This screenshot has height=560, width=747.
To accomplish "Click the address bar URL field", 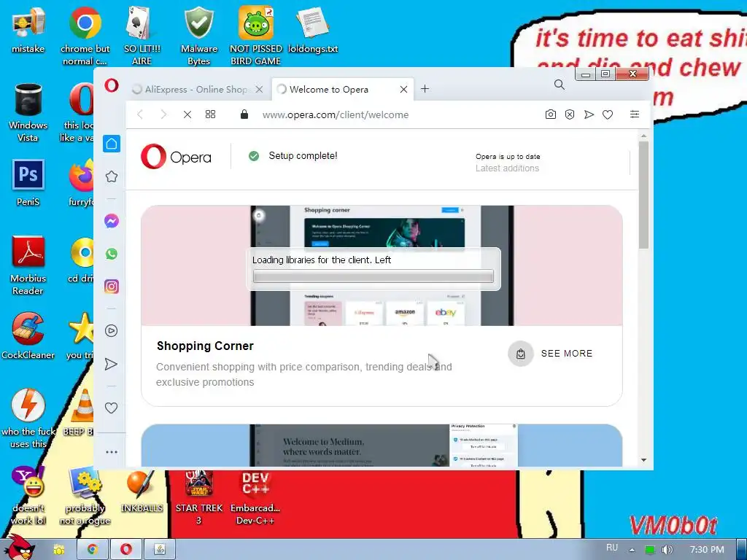I will click(336, 114).
